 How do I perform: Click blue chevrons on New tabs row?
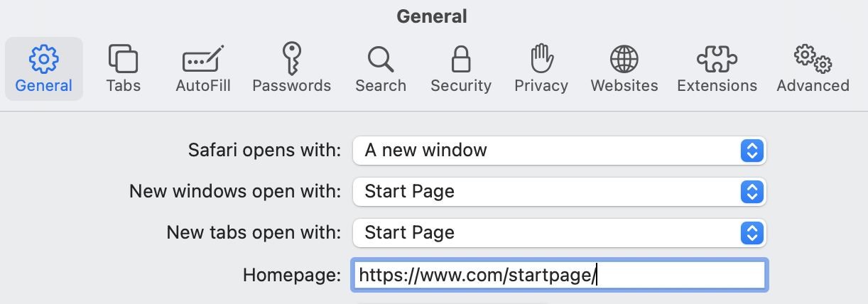pyautogui.click(x=752, y=232)
